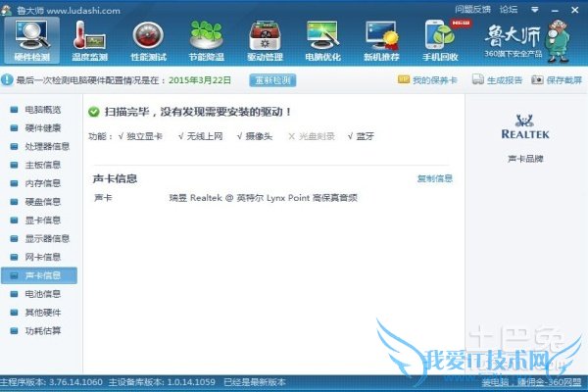588x392 pixels.
Task: Open the 驱动管理 toolbox icon
Action: pyautogui.click(x=265, y=40)
